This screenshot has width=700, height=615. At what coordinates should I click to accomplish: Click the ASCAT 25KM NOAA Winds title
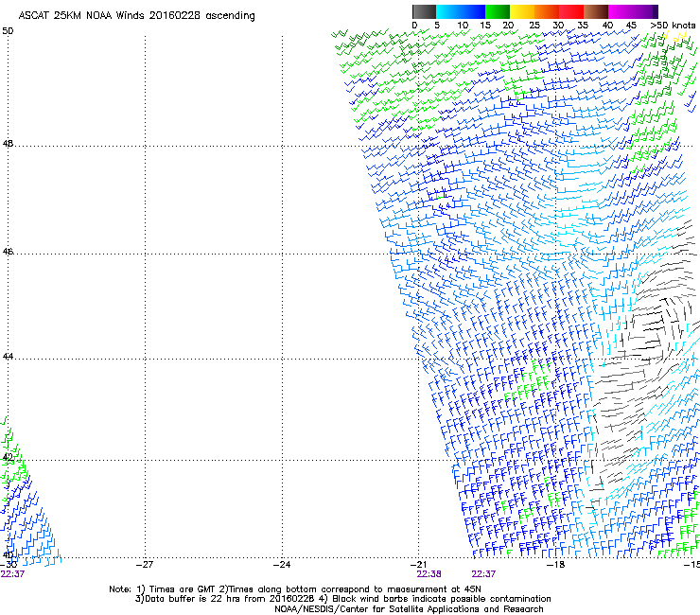136,16
